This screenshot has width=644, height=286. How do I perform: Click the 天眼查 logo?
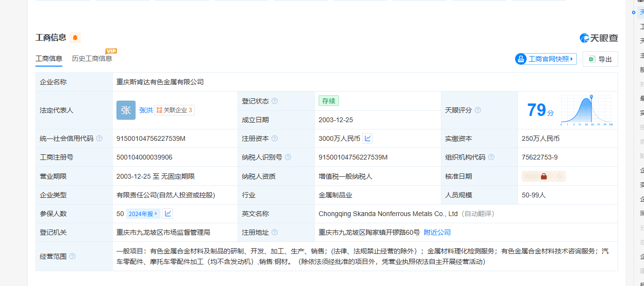pyautogui.click(x=599, y=38)
